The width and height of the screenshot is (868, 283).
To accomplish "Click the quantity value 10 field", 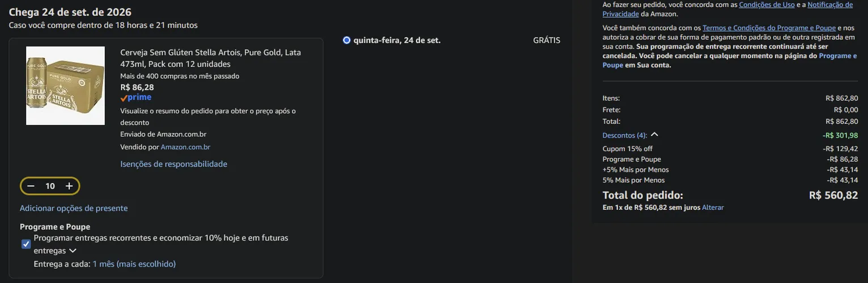I will (50, 186).
